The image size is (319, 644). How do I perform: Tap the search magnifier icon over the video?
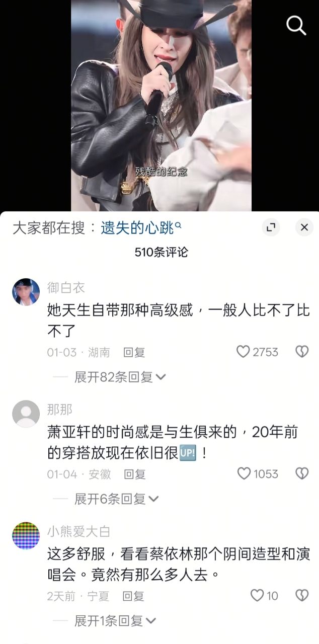click(296, 25)
